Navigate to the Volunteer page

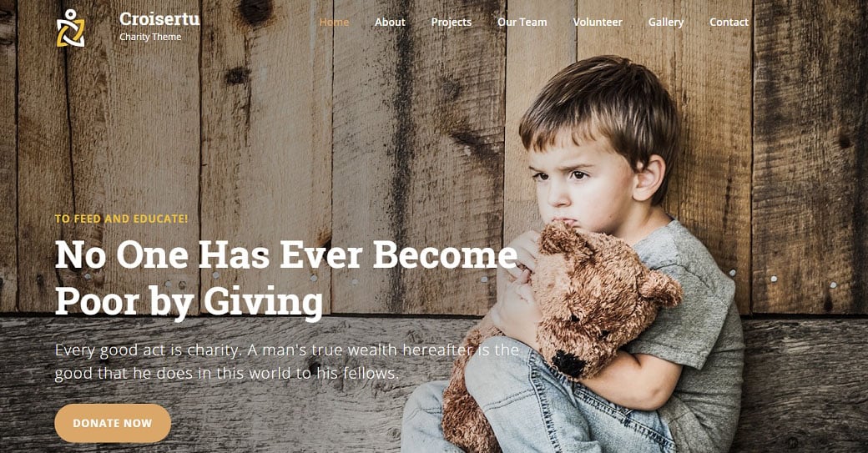coord(598,23)
